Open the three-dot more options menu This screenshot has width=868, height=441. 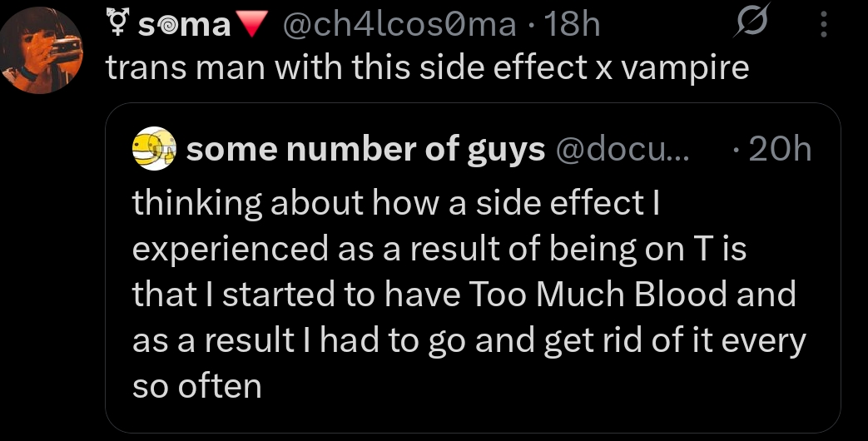click(x=824, y=26)
